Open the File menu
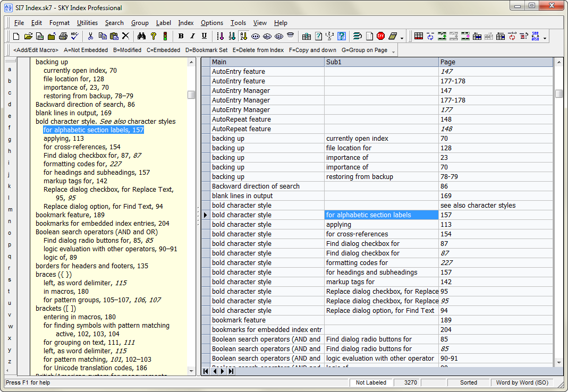 [x=19, y=23]
